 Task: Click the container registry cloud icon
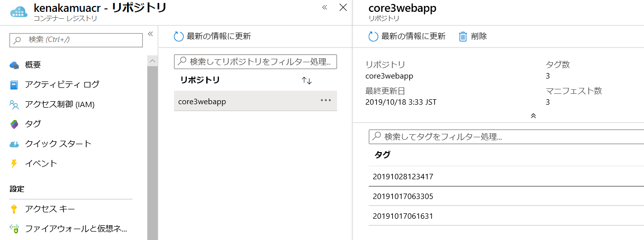[19, 12]
